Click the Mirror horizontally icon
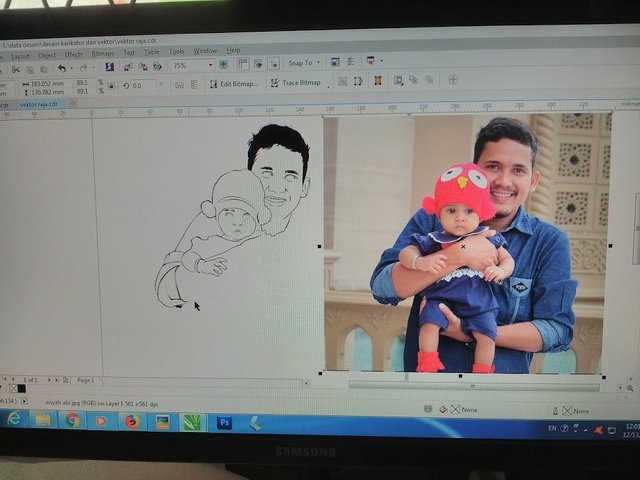 (179, 85)
